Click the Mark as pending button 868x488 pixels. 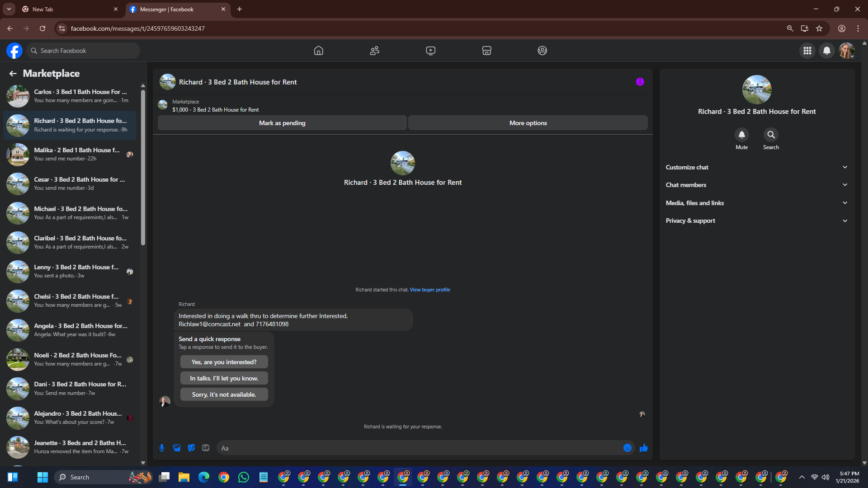pyautogui.click(x=282, y=123)
